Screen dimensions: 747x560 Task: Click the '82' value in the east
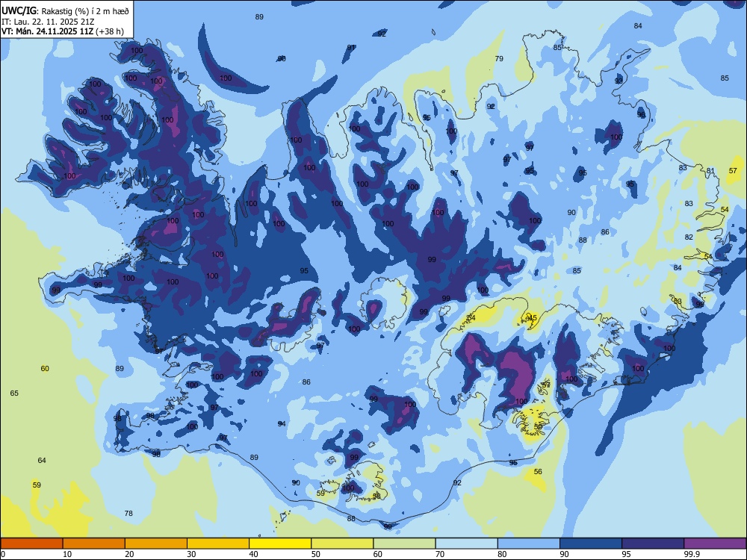click(689, 237)
